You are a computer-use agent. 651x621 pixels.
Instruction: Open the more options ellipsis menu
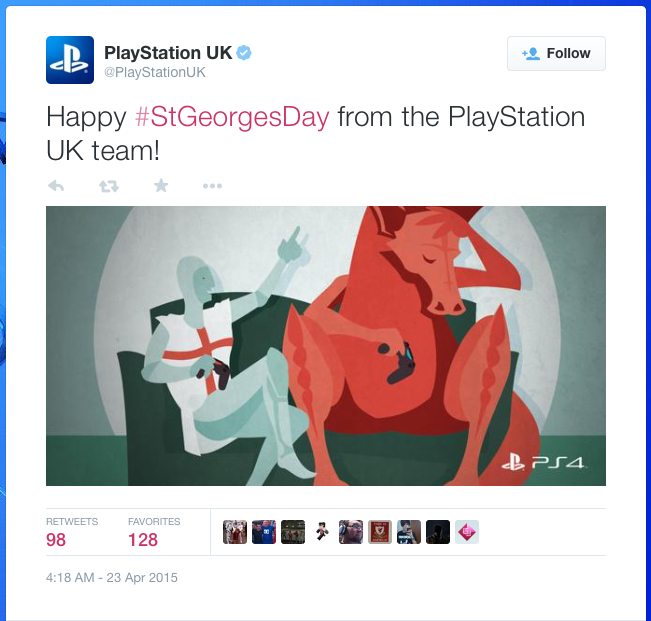click(212, 186)
